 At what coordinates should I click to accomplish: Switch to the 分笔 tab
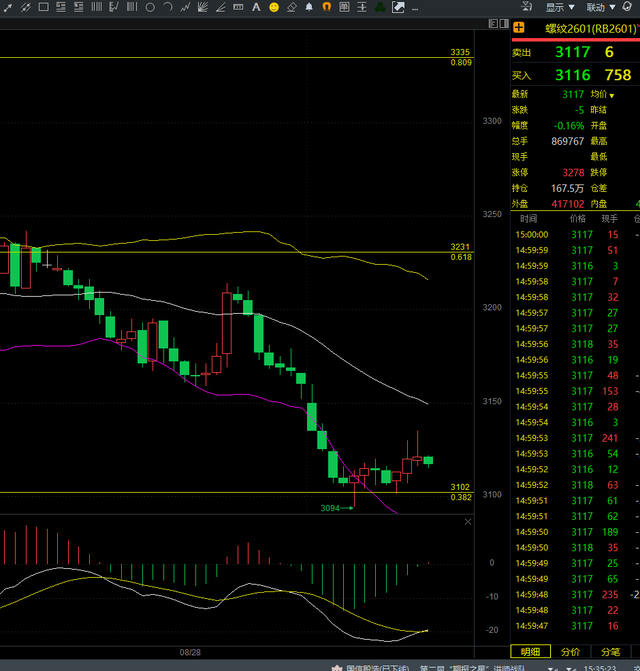point(612,651)
